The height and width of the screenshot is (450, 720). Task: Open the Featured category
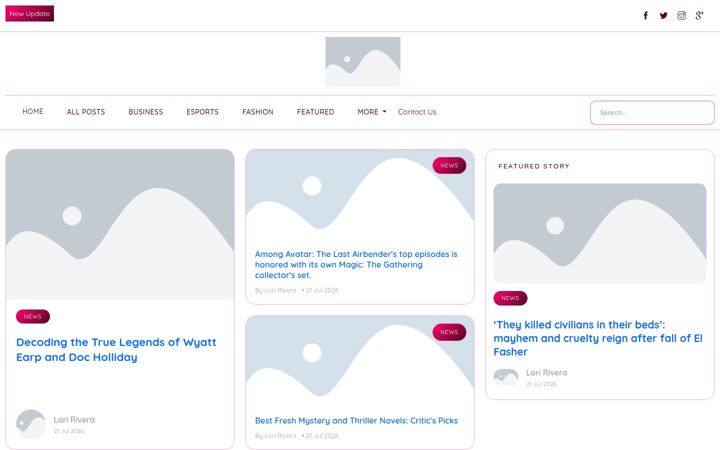coord(315,112)
